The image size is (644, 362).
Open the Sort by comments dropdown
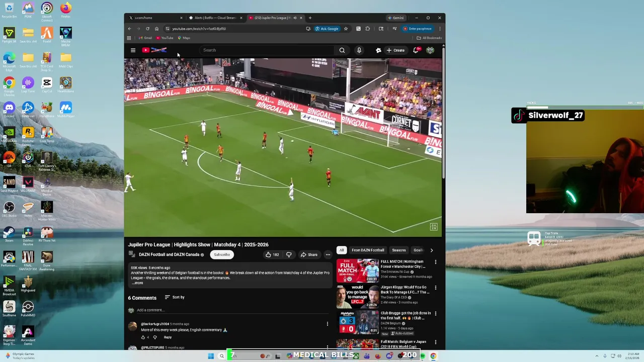tap(175, 297)
